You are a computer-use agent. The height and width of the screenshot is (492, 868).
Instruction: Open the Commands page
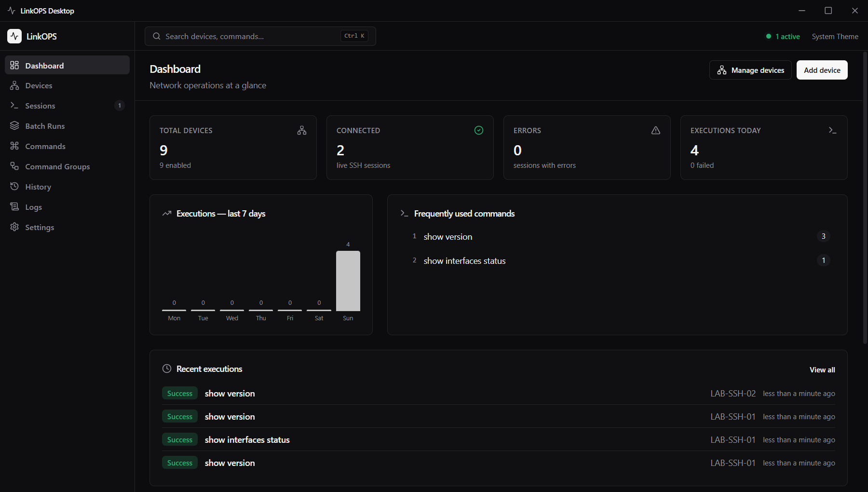point(67,146)
